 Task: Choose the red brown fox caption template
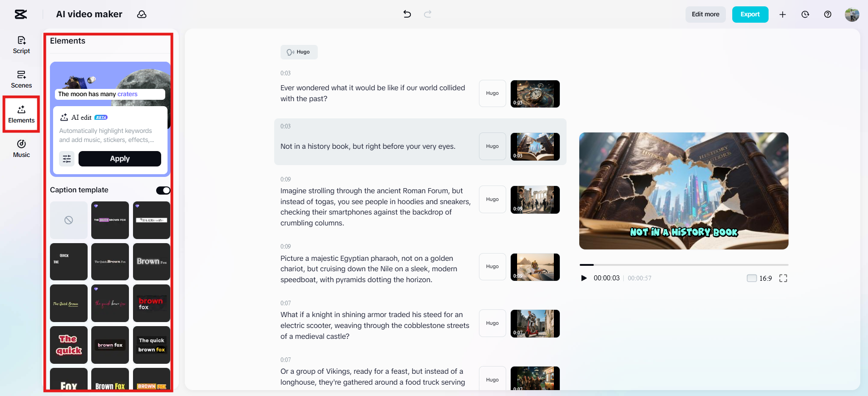tap(152, 303)
